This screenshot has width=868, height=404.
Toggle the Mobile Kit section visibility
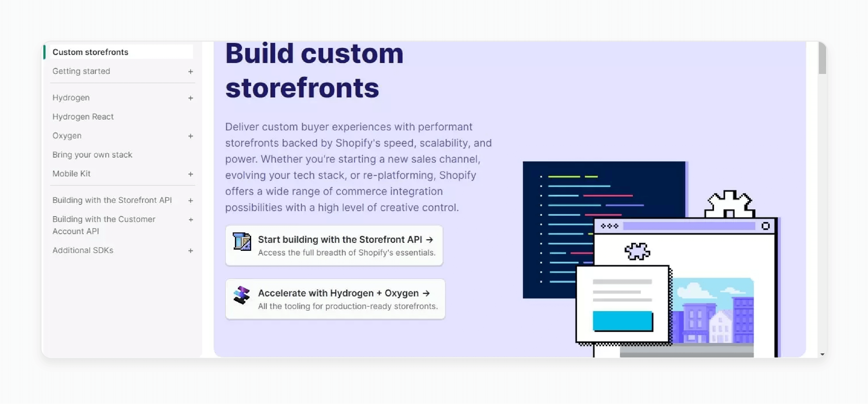coord(190,174)
